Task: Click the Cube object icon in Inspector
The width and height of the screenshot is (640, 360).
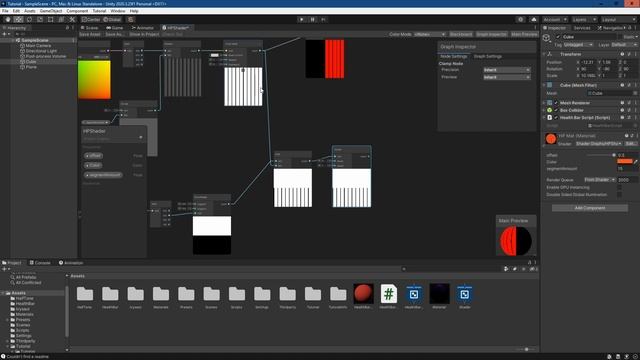Action: [547, 38]
